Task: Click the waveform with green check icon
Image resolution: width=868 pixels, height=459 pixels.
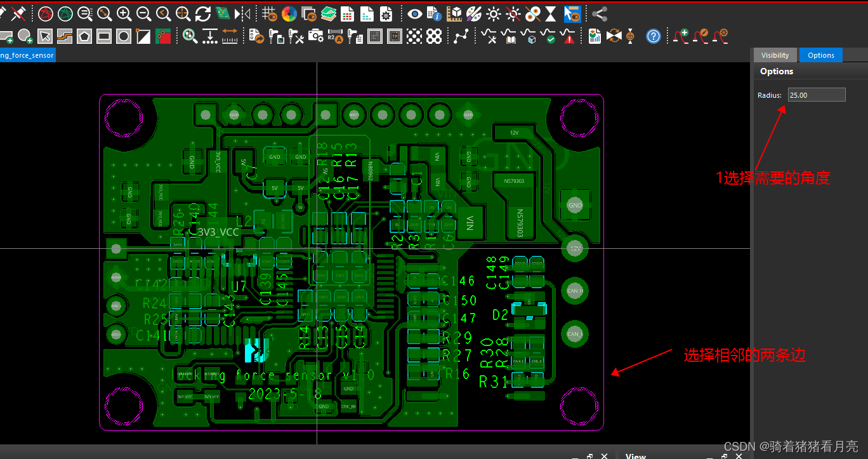Action: [548, 36]
